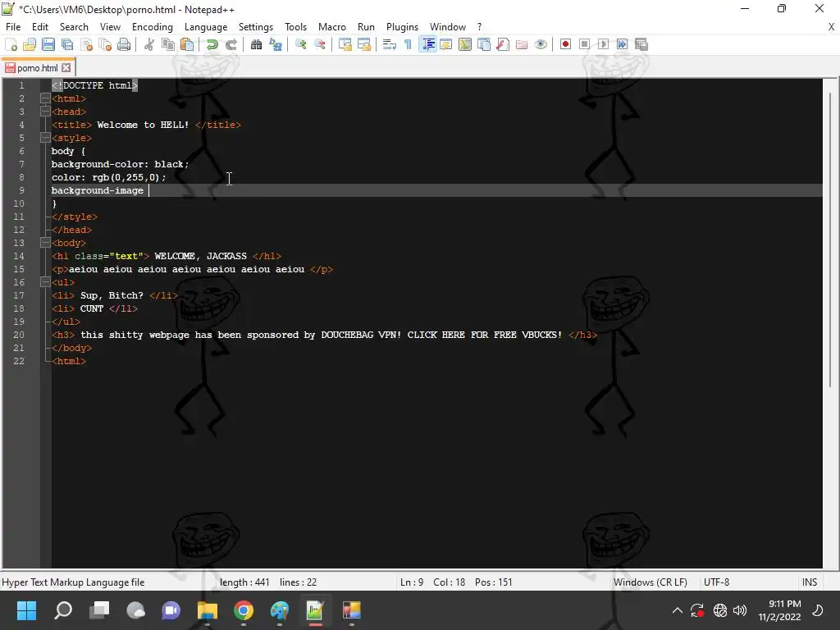Open the ? help menu

pos(479,27)
